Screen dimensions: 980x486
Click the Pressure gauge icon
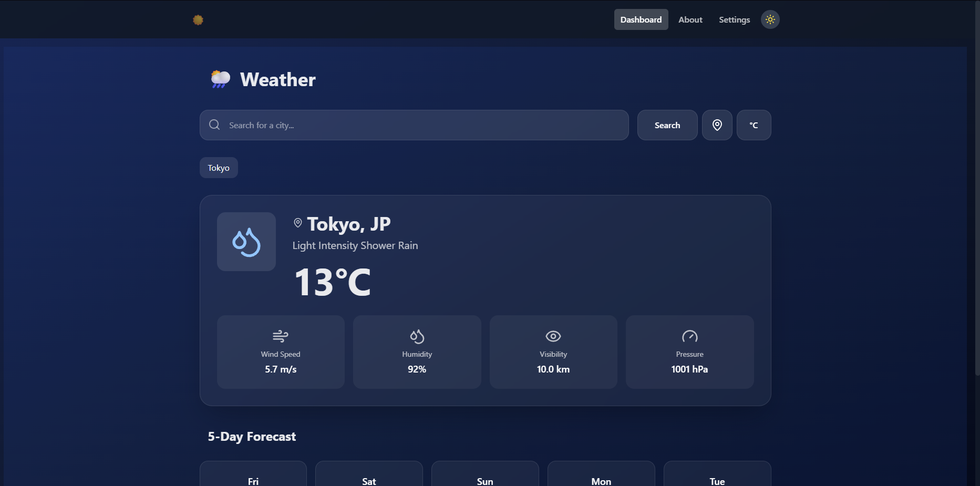(689, 336)
